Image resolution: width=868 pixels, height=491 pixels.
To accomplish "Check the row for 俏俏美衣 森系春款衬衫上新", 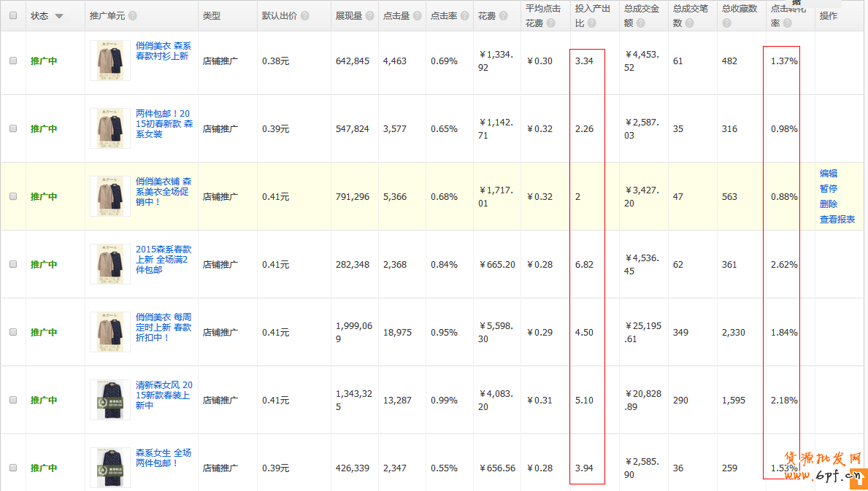I will pos(13,61).
